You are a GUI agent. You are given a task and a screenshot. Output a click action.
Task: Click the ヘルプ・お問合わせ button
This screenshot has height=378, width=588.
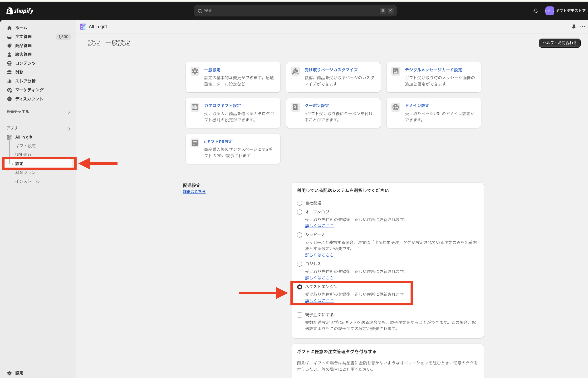pyautogui.click(x=559, y=43)
